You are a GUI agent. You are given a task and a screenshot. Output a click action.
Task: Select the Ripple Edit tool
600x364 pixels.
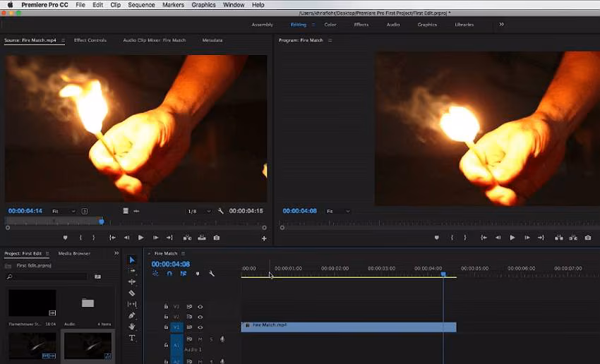(x=132, y=281)
